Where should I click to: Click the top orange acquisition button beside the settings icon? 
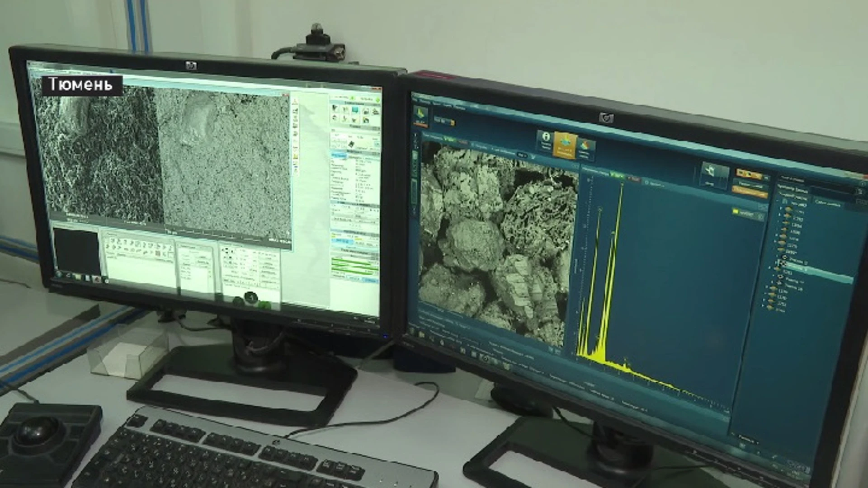pos(749,174)
